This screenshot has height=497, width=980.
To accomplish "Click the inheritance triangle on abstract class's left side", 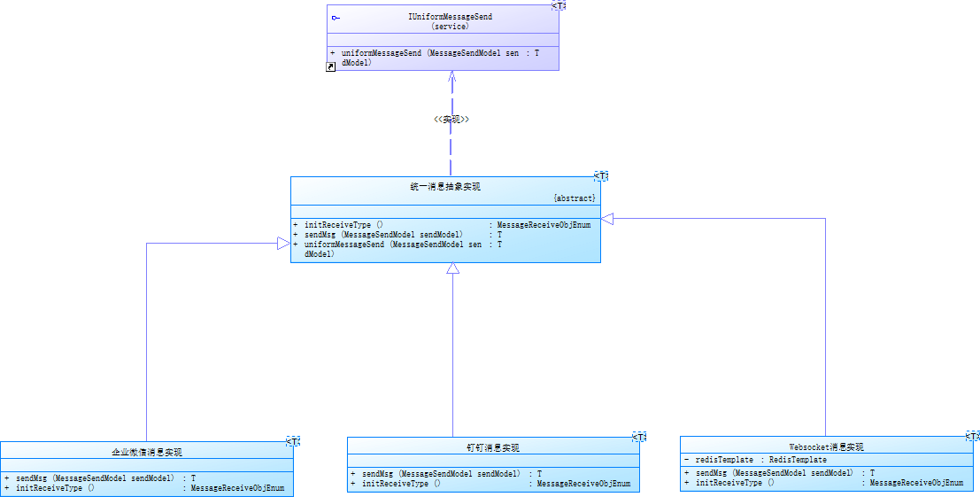I will point(283,243).
